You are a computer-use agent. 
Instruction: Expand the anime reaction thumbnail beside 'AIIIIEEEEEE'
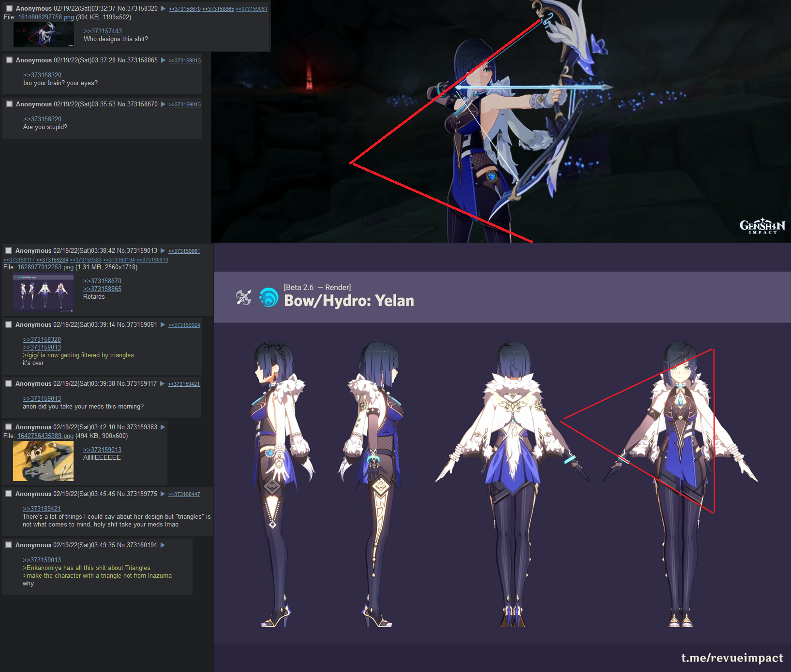coord(43,461)
